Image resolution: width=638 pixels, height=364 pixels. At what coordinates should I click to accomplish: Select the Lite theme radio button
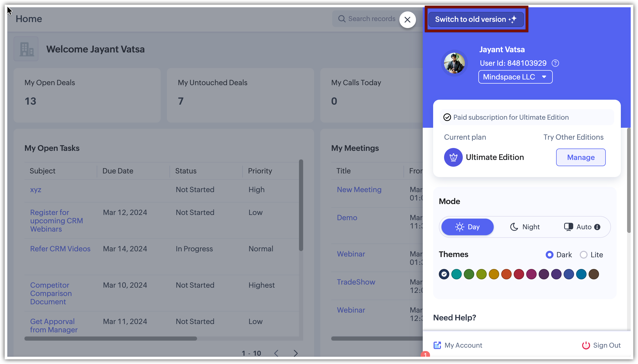pyautogui.click(x=584, y=255)
